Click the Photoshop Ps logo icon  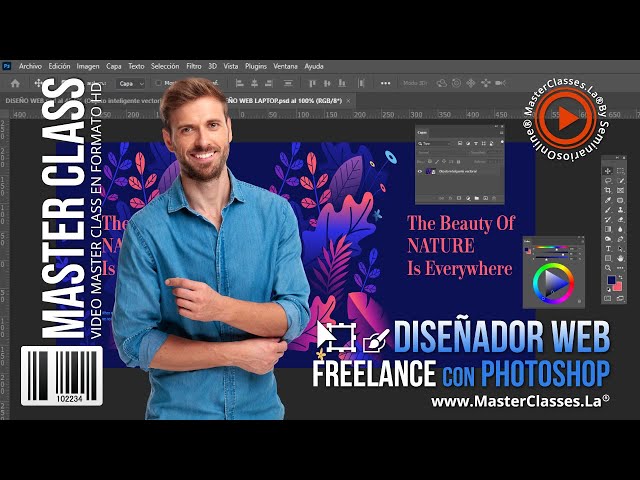click(x=7, y=66)
